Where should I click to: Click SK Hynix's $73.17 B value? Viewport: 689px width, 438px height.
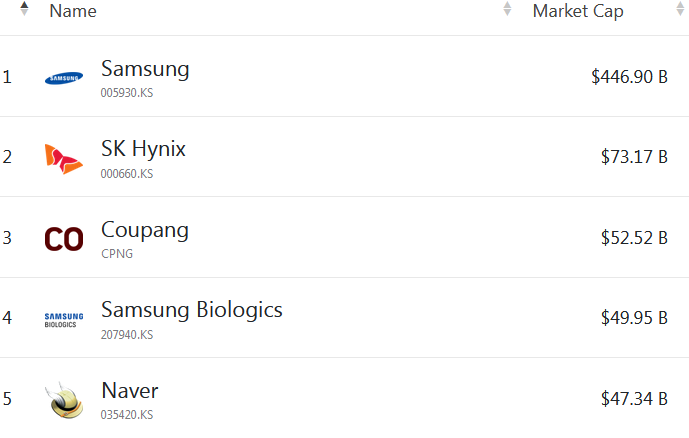634,157
